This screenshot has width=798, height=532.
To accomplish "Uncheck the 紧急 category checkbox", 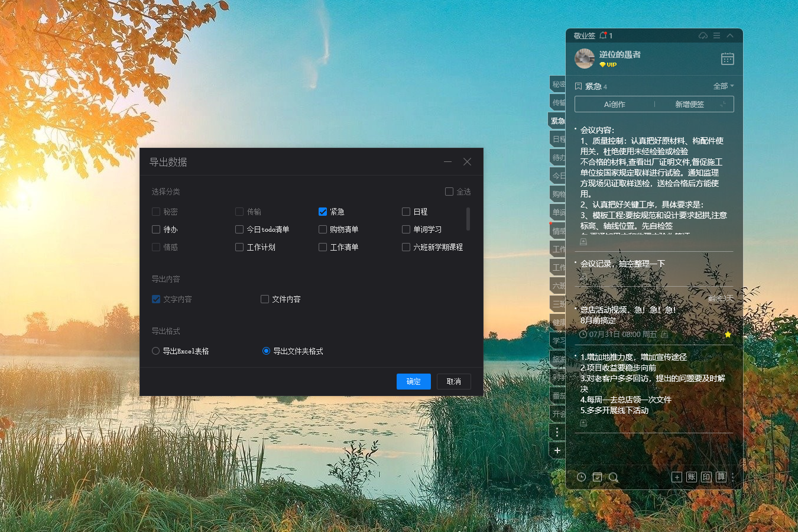I will 323,212.
